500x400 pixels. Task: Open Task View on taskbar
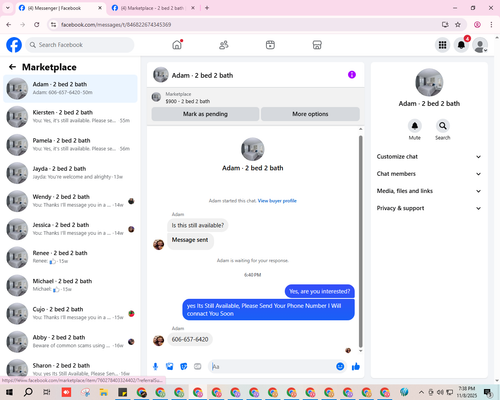[47, 392]
